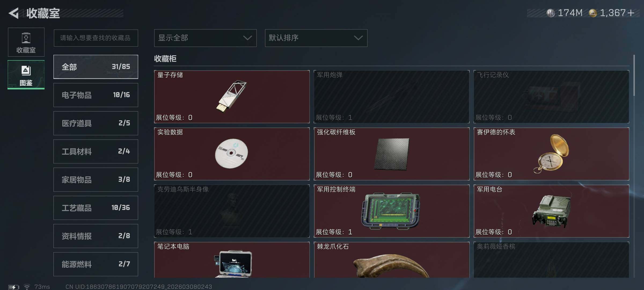Open the 军用控制终端 item card

pos(391,211)
